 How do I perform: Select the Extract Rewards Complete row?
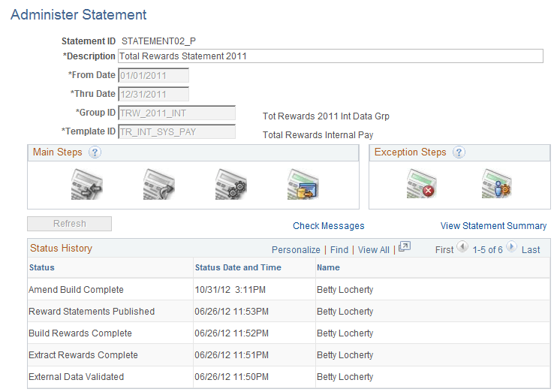289,354
